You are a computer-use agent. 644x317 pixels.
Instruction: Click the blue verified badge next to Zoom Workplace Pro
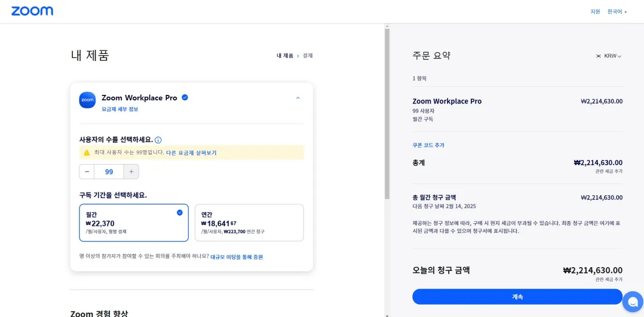click(184, 97)
